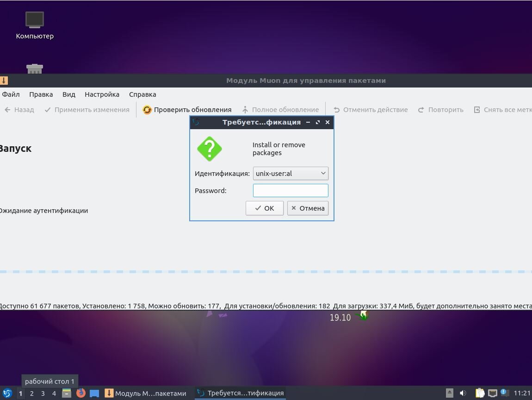The width and height of the screenshot is (532, 400).
Task: Click status bar text Доступно 61 677 пакетов
Action: pyautogui.click(x=40, y=306)
